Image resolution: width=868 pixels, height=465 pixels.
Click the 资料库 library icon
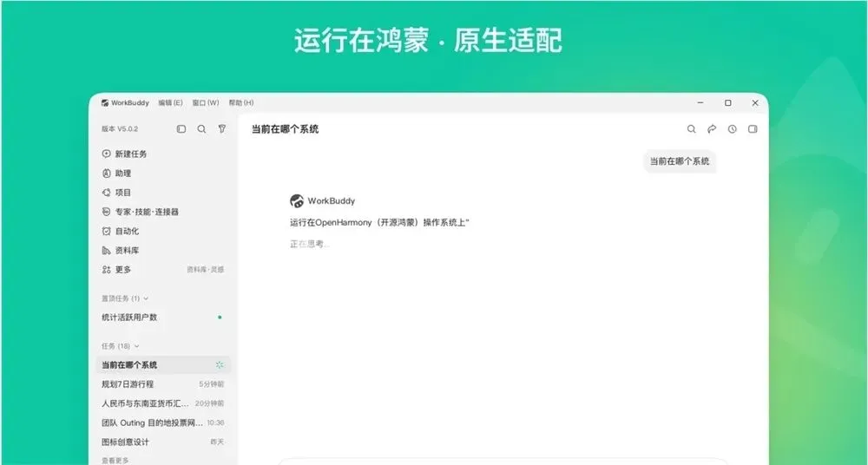point(107,251)
